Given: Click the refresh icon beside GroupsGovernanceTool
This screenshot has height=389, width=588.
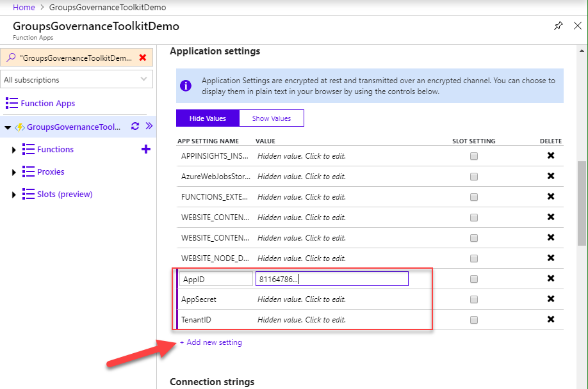Looking at the screenshot, I should tap(135, 127).
